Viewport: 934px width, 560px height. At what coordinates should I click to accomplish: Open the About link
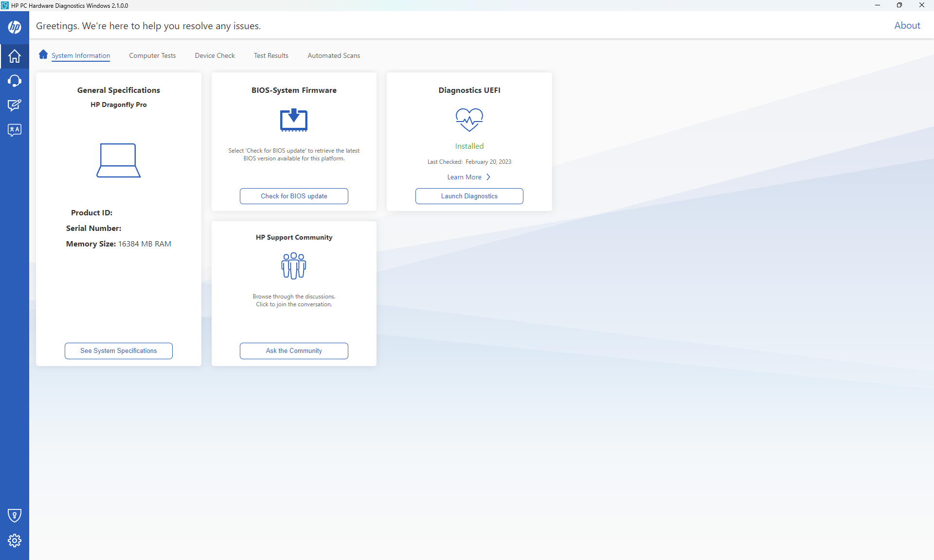(x=907, y=25)
